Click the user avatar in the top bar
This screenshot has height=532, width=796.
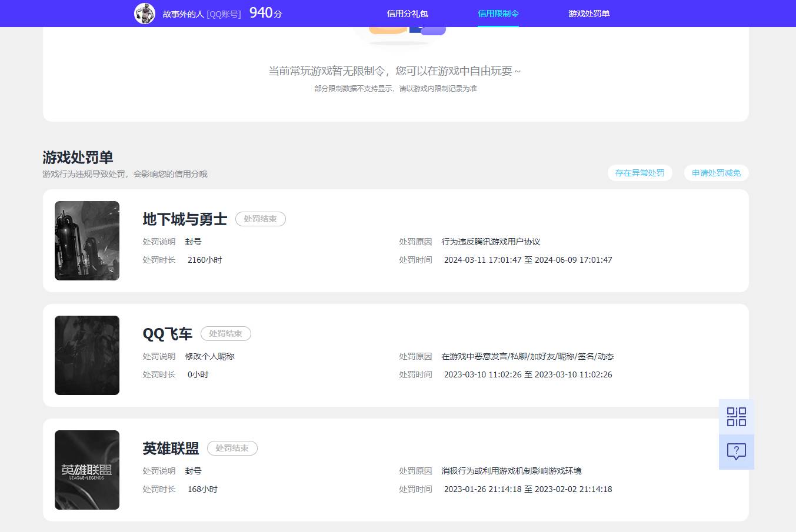(x=145, y=13)
